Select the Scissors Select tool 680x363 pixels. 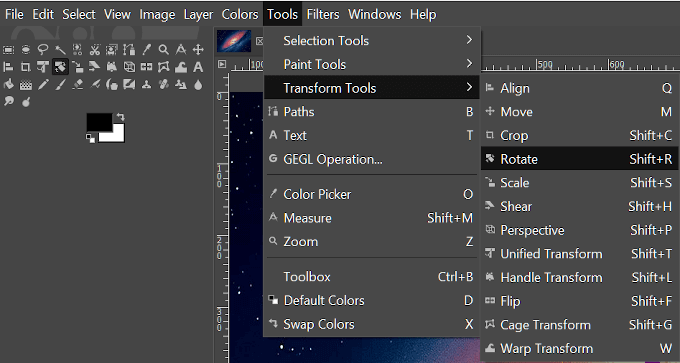coord(95,49)
